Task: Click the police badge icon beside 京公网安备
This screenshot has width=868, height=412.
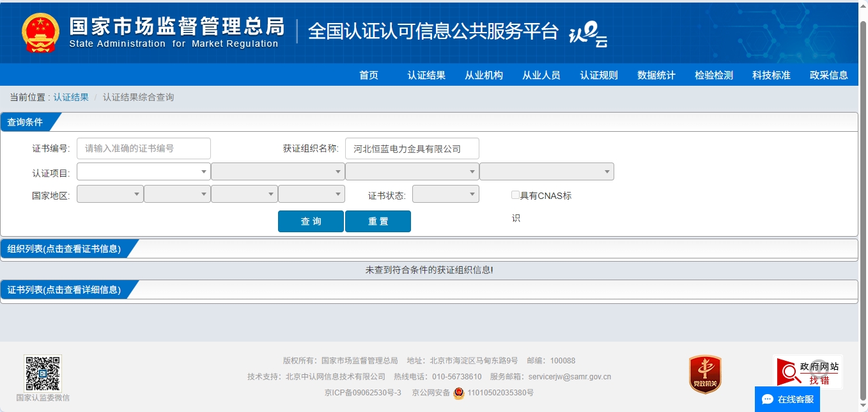Action: (459, 393)
